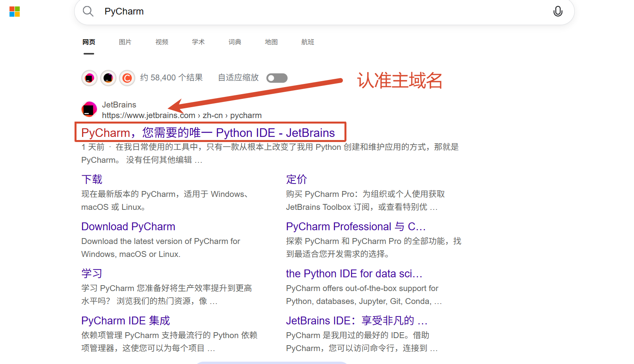Click the description "依赖项管理 PyCharm 支持最流行的 Python 依赖"
This screenshot has width=634, height=364.
pos(169,342)
